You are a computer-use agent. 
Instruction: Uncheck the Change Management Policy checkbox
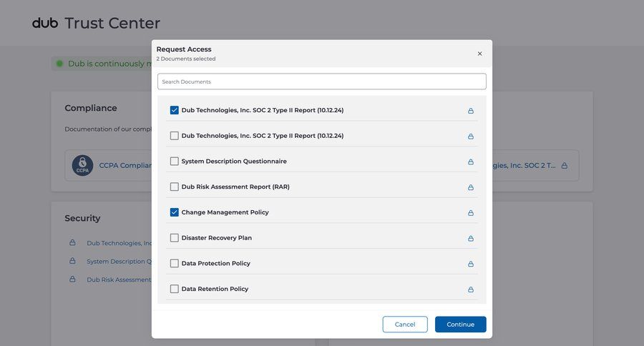click(175, 212)
